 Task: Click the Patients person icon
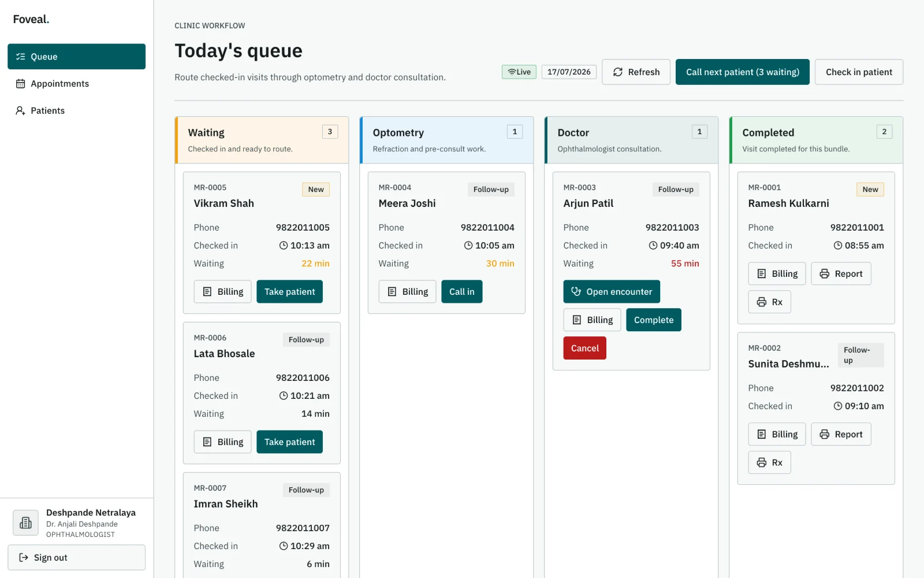21,110
